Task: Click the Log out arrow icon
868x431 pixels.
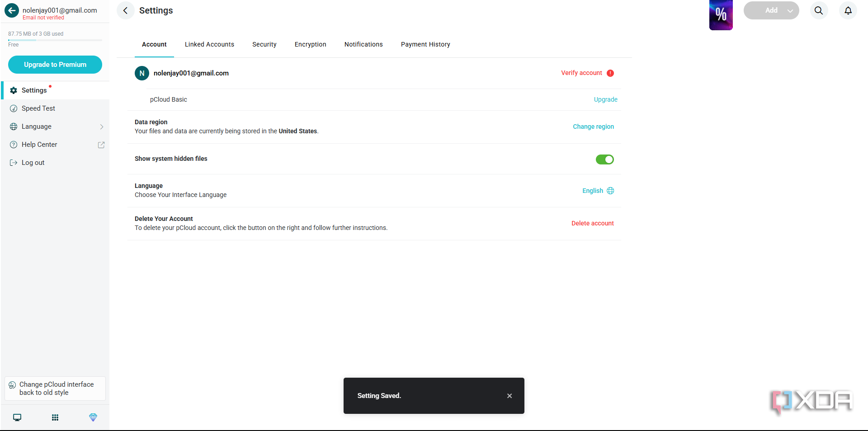Action: [14, 163]
